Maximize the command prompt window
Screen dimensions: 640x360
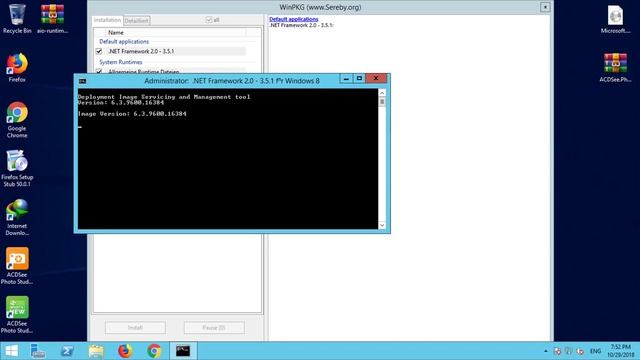(x=359, y=78)
